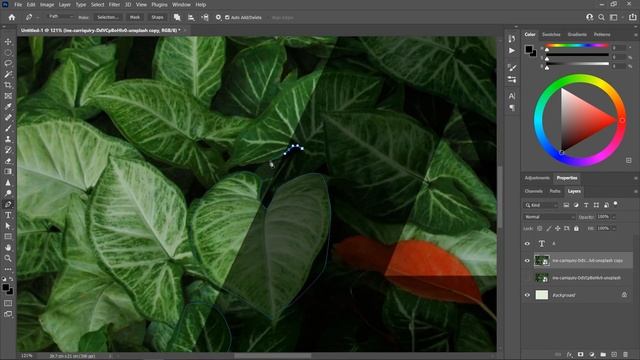
Task: Switch to the Swatches tab
Action: (x=551, y=34)
